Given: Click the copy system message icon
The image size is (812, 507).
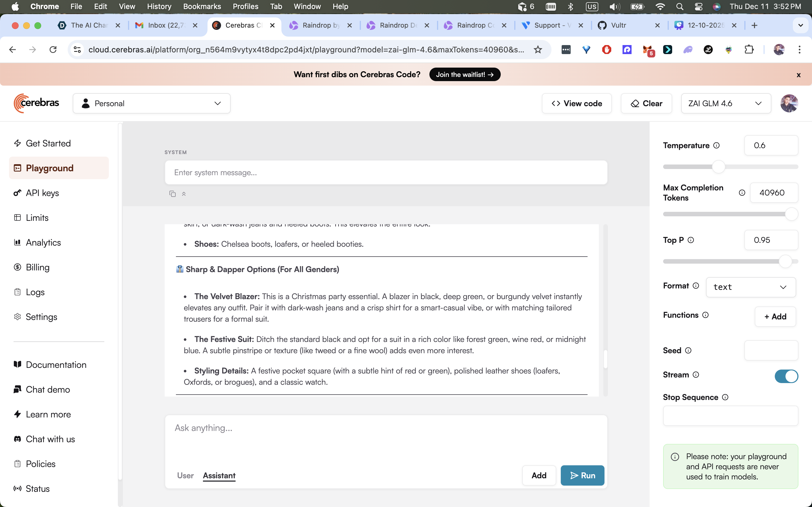Looking at the screenshot, I should [x=173, y=194].
